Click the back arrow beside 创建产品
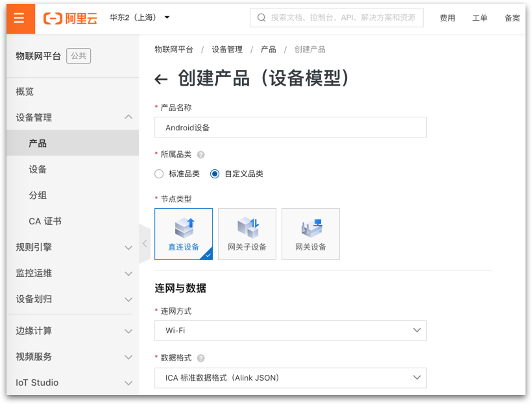Screen dimensions: 532x404 coord(161,79)
